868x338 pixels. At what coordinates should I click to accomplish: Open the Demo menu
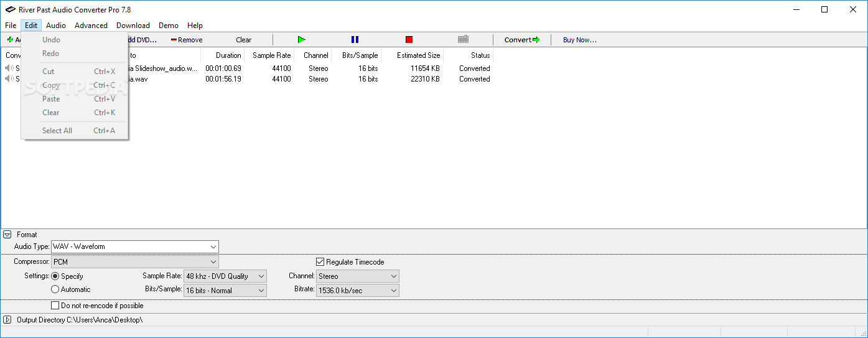[169, 26]
